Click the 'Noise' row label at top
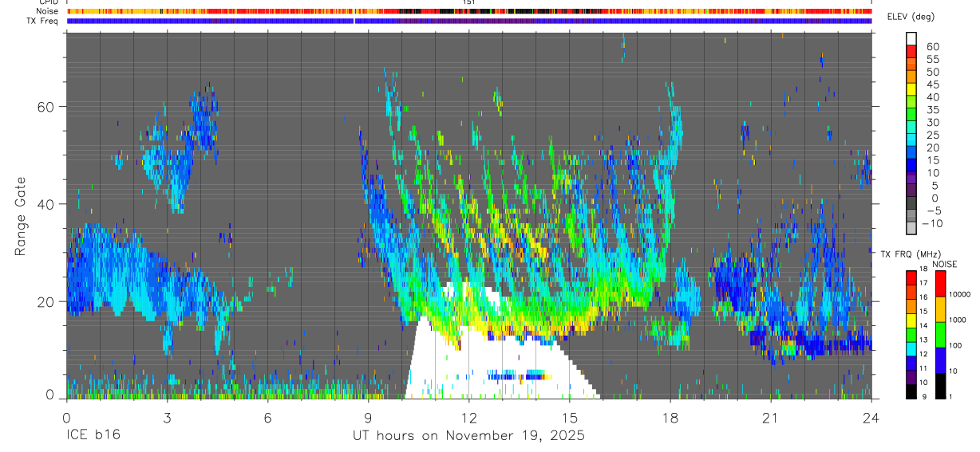Image resolution: width=980 pixels, height=452 pixels. [x=47, y=11]
